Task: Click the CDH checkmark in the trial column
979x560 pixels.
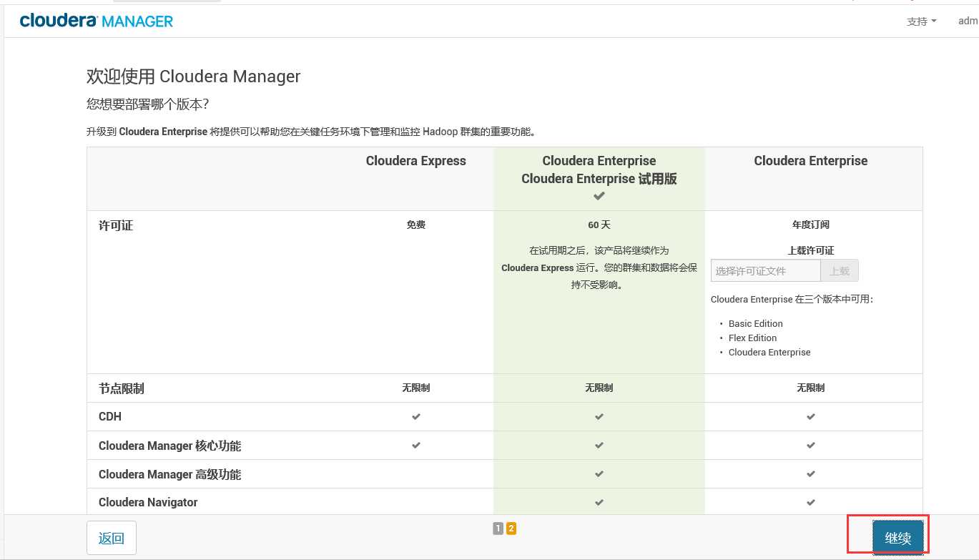Action: 599,416
